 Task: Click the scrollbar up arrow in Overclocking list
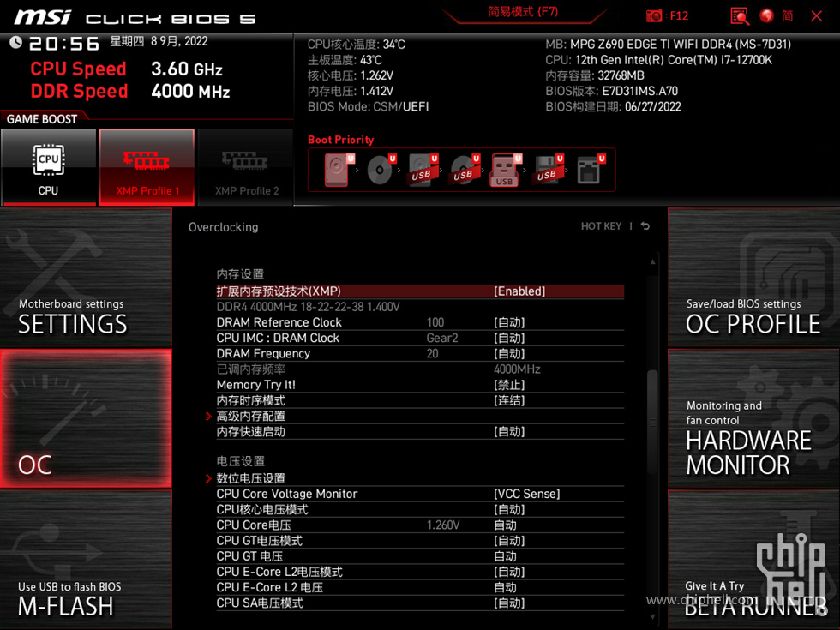(652, 262)
